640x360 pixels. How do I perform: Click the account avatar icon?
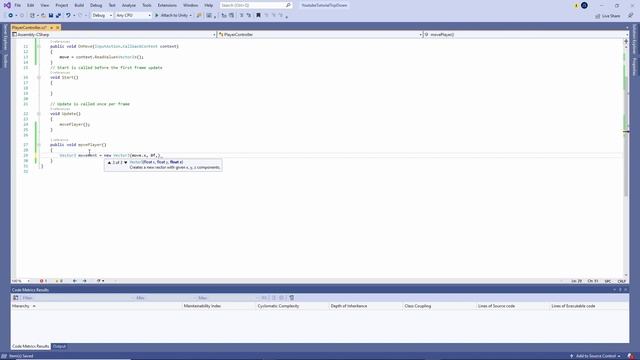[x=584, y=5]
